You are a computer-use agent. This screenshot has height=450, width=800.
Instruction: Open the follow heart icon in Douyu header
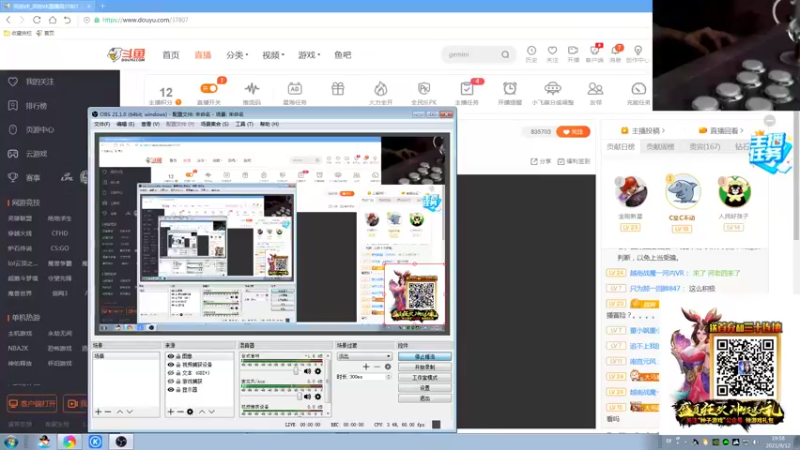pyautogui.click(x=552, y=51)
